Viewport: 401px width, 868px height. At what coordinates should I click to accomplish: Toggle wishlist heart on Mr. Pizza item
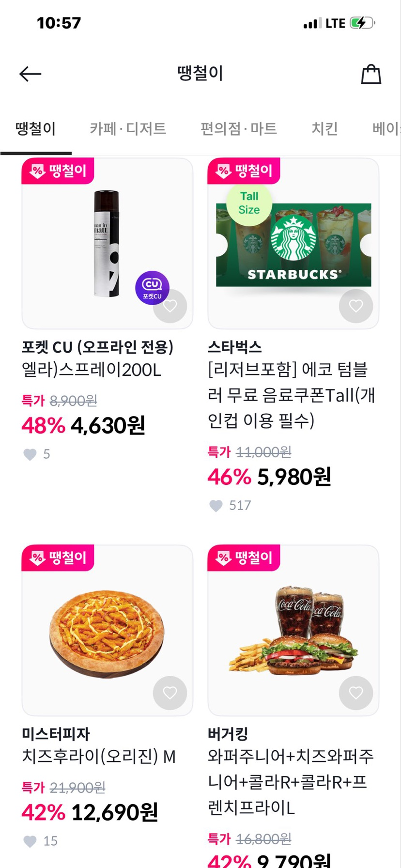[x=170, y=693]
